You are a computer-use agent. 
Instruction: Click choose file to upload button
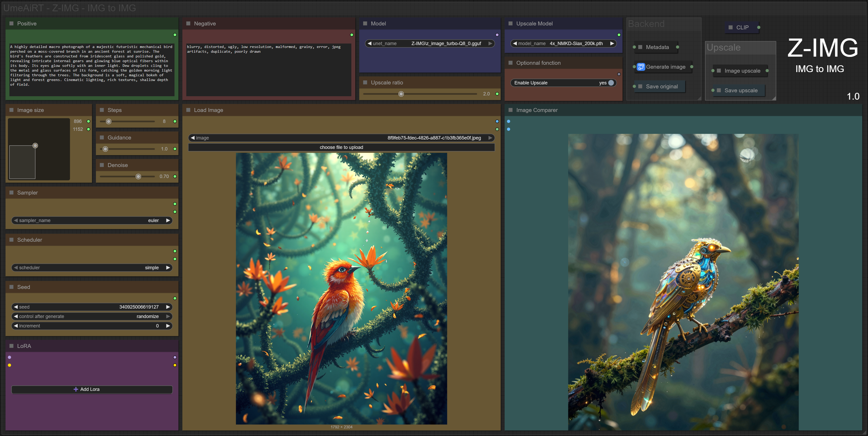click(x=341, y=147)
